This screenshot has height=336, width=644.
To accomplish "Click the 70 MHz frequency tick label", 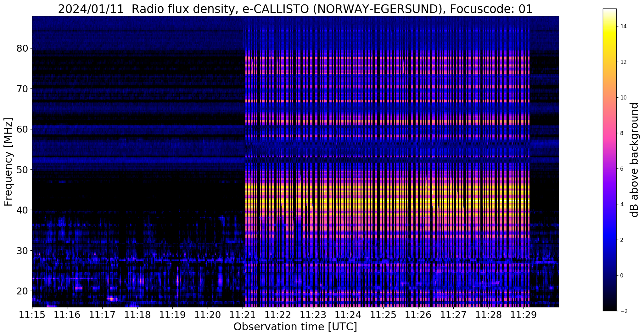I will [22, 89].
